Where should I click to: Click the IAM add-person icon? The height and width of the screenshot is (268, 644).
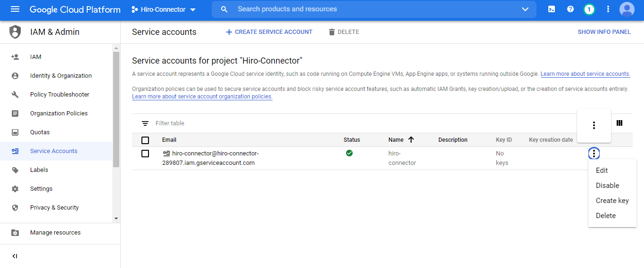pos(15,57)
